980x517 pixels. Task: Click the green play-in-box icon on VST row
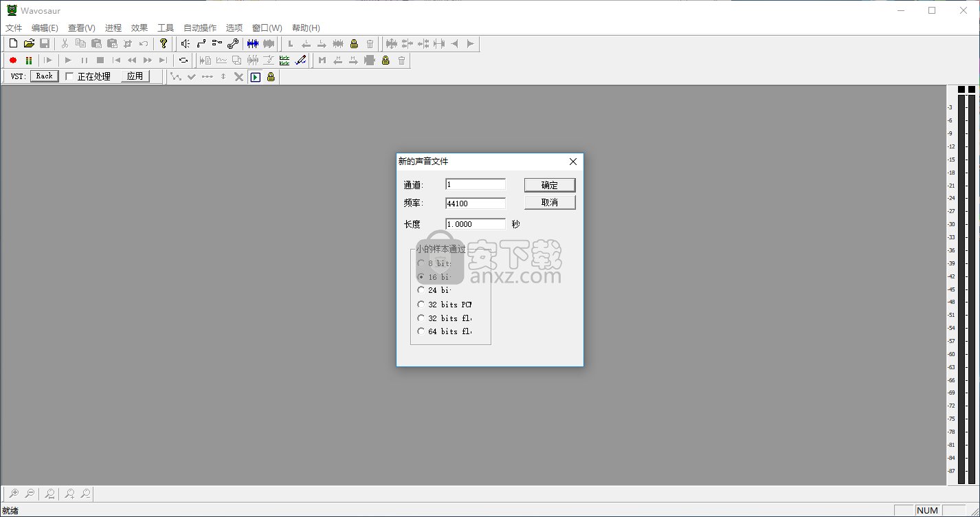[x=255, y=77]
